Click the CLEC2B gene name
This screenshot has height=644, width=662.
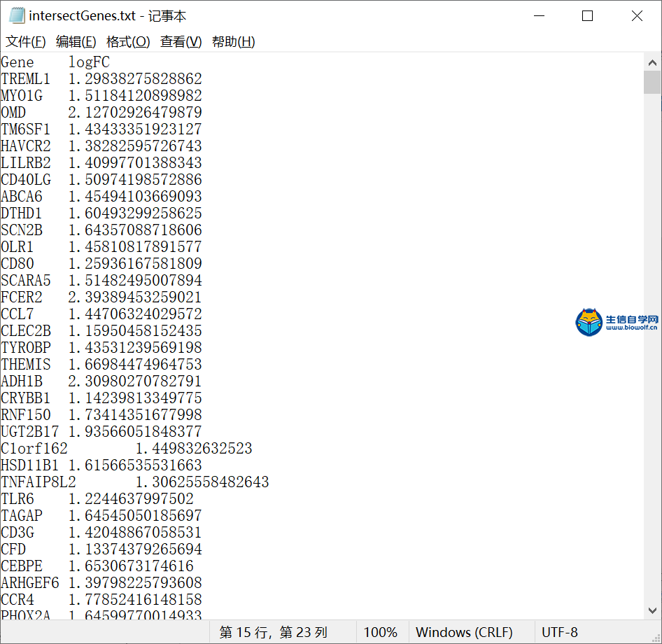click(26, 331)
